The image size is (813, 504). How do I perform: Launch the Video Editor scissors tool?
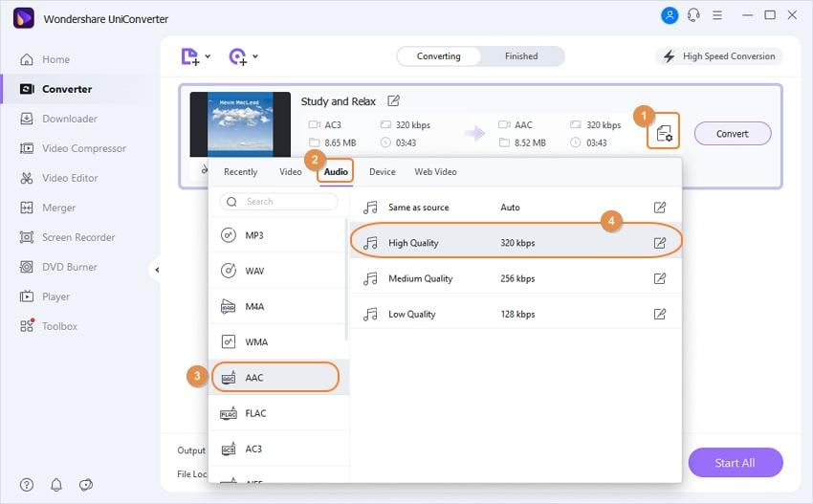coord(58,178)
